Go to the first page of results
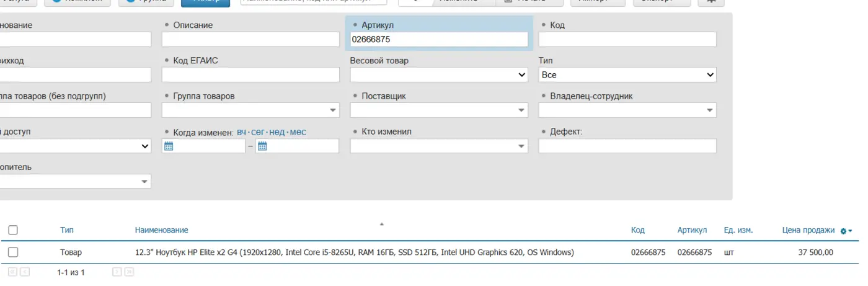The width and height of the screenshot is (868, 286). pos(12,272)
